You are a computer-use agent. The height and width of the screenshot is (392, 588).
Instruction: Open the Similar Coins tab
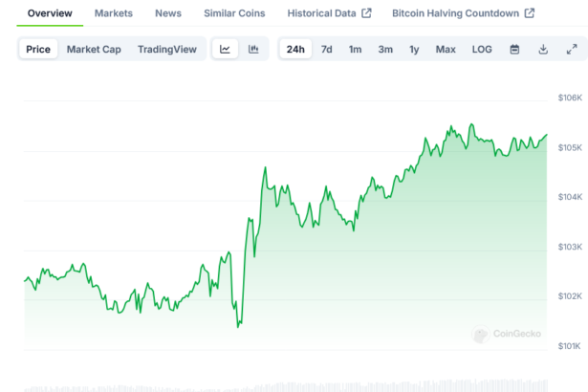click(235, 13)
